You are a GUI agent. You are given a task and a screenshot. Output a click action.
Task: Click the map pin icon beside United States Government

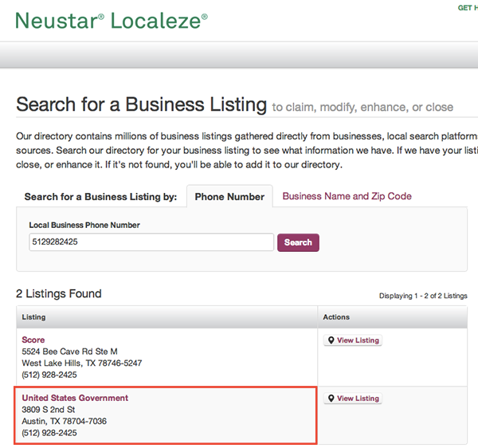point(331,399)
